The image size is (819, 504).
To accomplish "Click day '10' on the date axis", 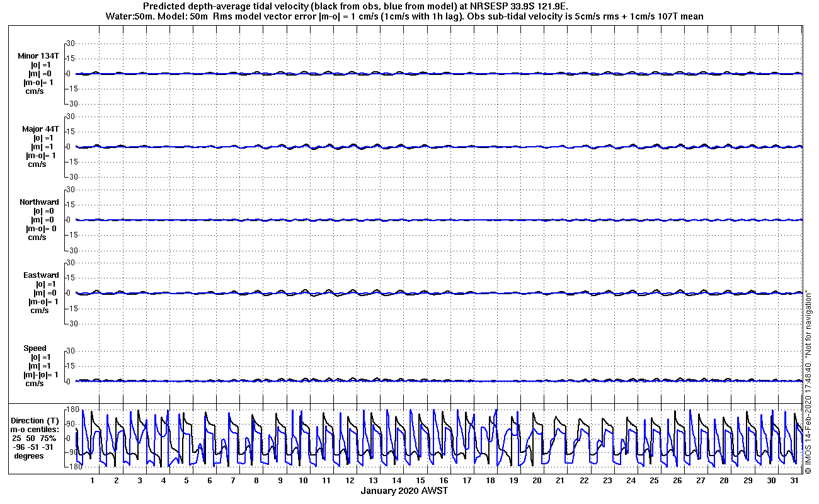I will click(303, 481).
